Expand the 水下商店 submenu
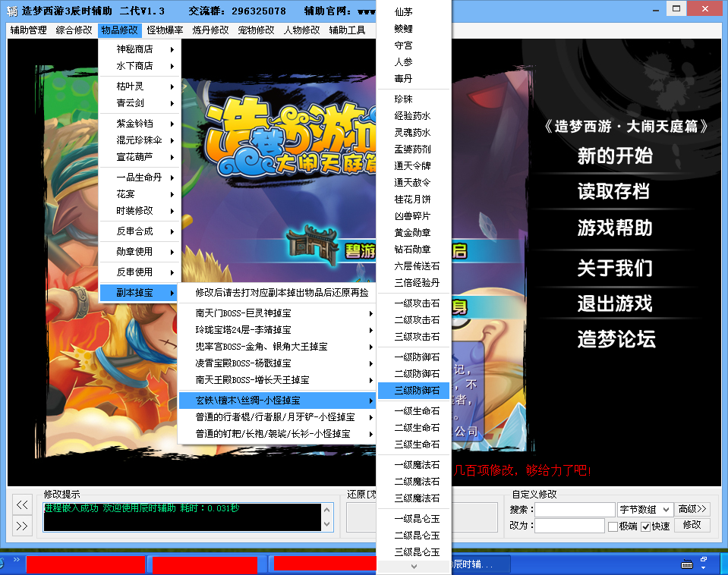Screen dimensions: 728x575 pyautogui.click(x=140, y=66)
